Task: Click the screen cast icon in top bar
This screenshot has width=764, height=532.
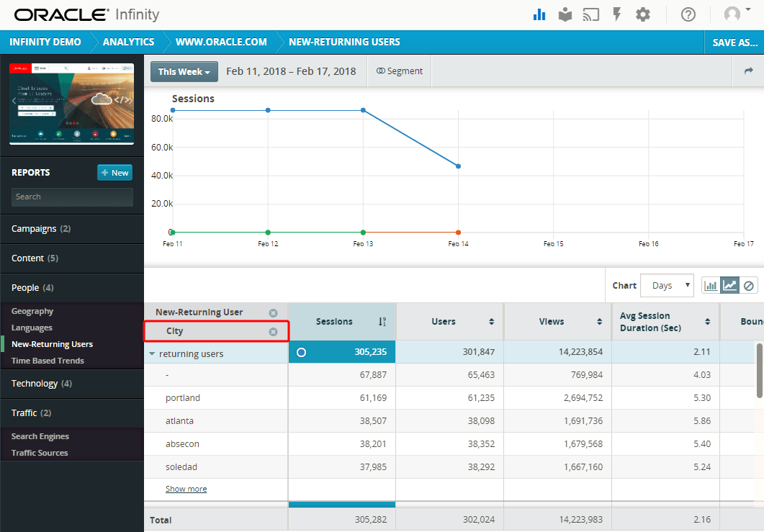Action: coord(590,14)
